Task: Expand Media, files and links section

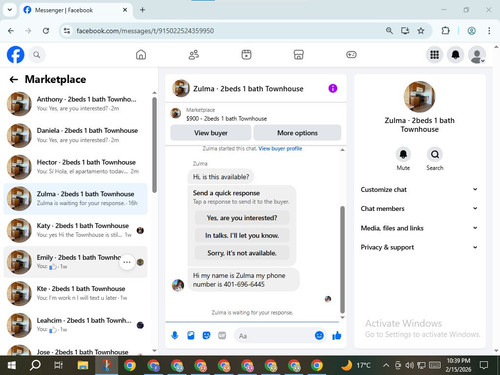Action: coord(419,228)
